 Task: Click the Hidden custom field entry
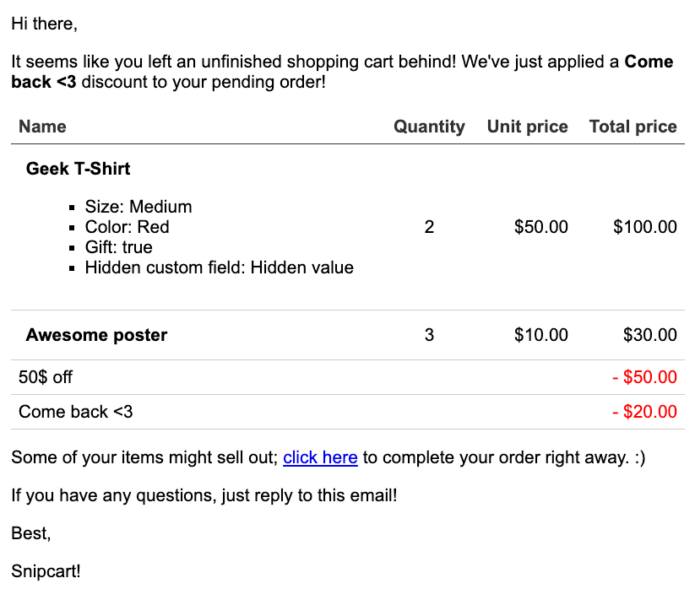pos(220,267)
